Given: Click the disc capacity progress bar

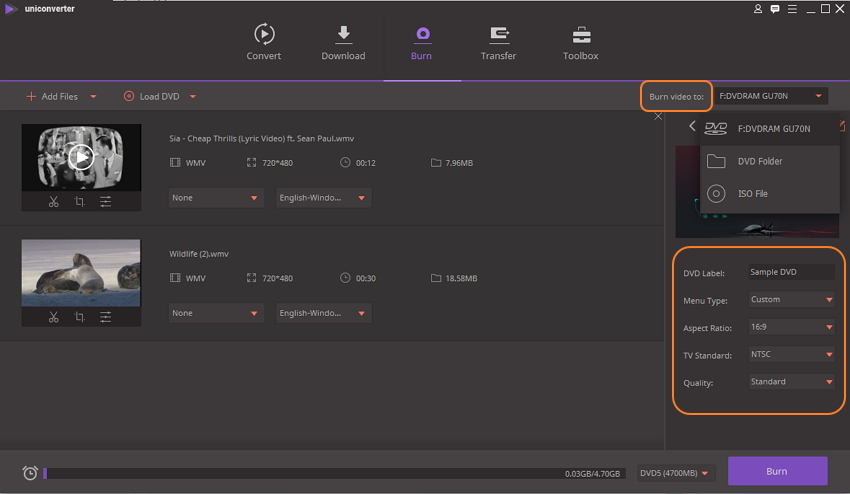Looking at the screenshot, I should pyautogui.click(x=334, y=473).
